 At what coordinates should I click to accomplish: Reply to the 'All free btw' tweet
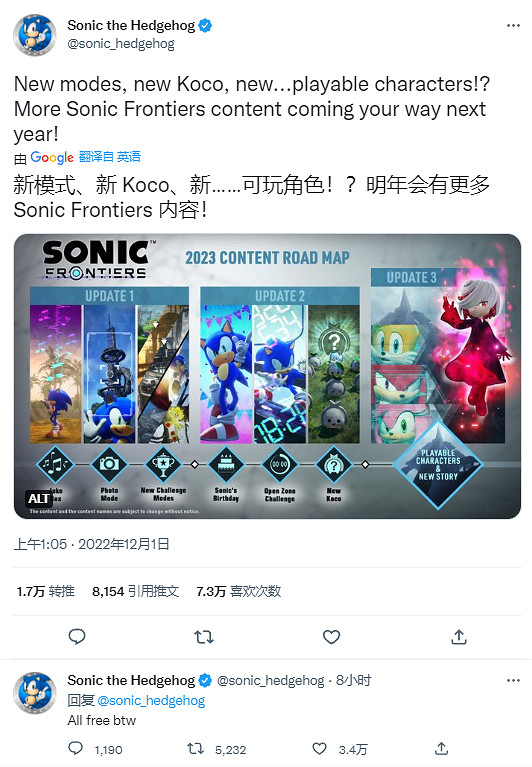pyautogui.click(x=76, y=748)
